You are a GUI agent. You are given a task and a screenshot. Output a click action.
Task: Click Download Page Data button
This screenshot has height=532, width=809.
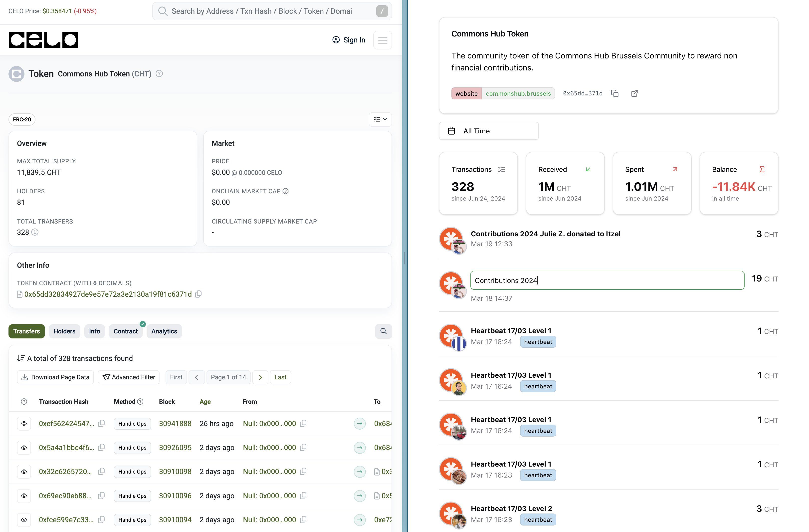(55, 377)
